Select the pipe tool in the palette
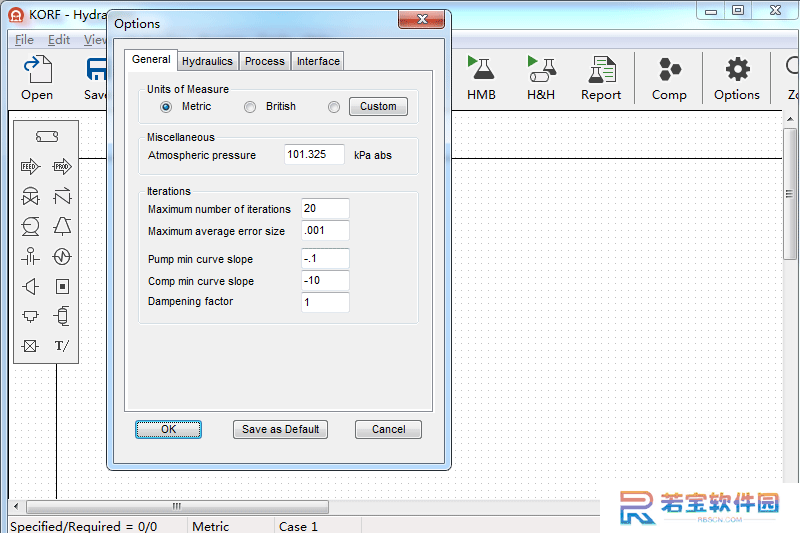This screenshot has height=533, width=800. pos(47,136)
